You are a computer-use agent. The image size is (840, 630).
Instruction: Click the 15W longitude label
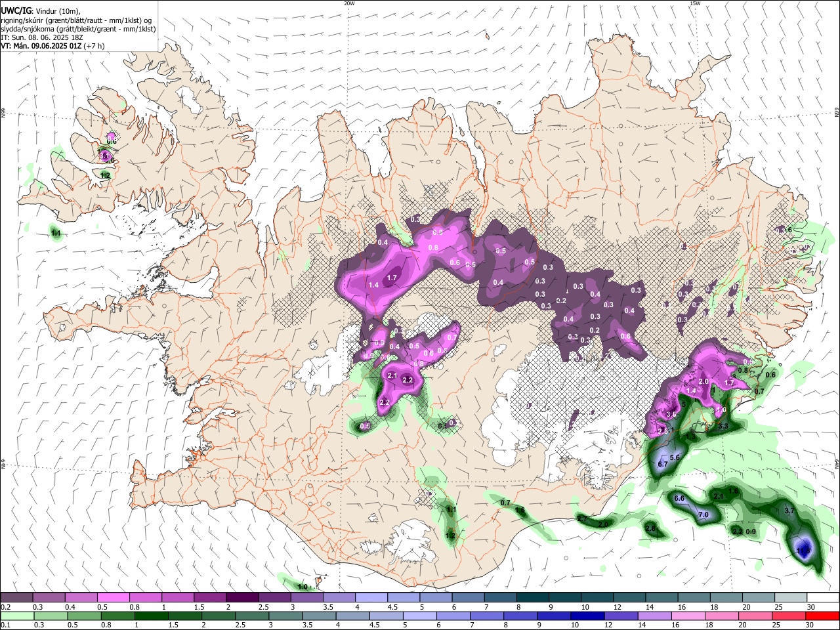tap(695, 3)
